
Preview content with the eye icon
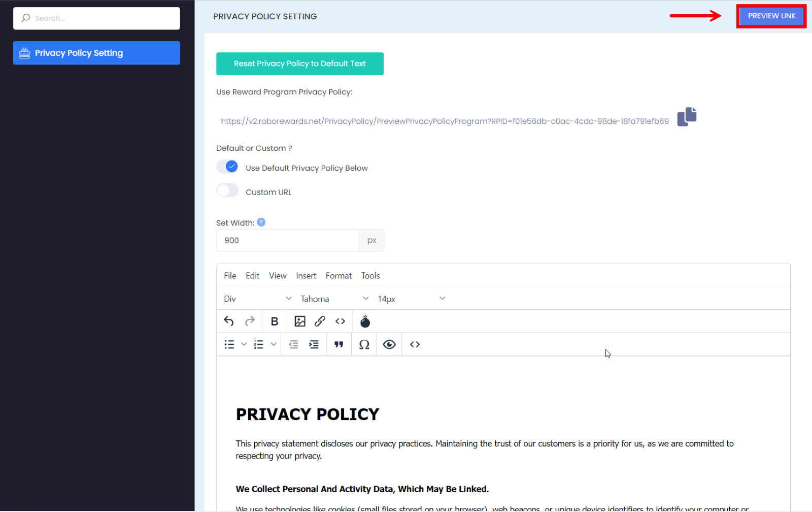point(389,344)
